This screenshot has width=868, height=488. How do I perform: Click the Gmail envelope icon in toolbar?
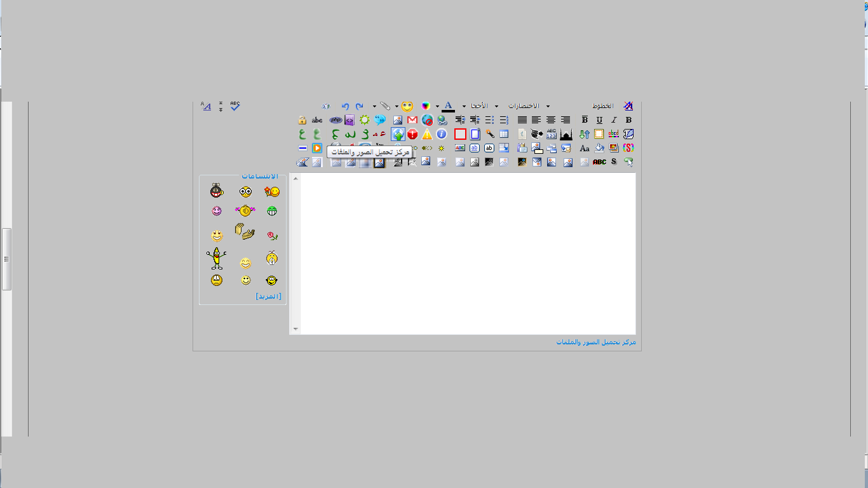412,120
